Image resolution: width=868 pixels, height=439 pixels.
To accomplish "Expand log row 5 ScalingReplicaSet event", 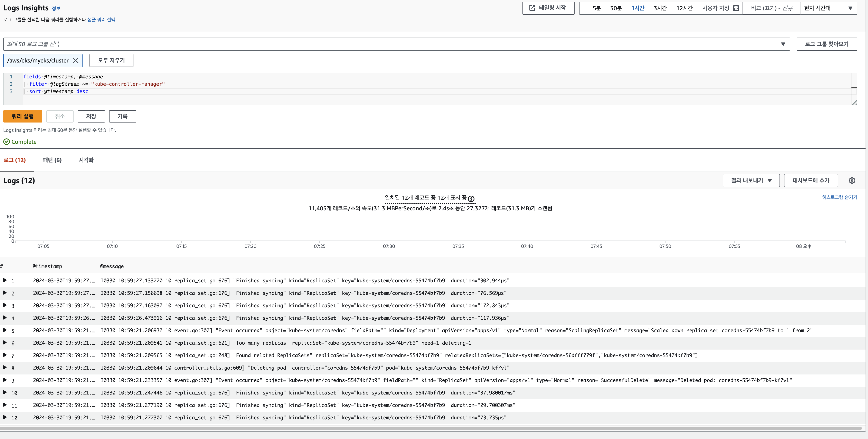I will pyautogui.click(x=5, y=330).
